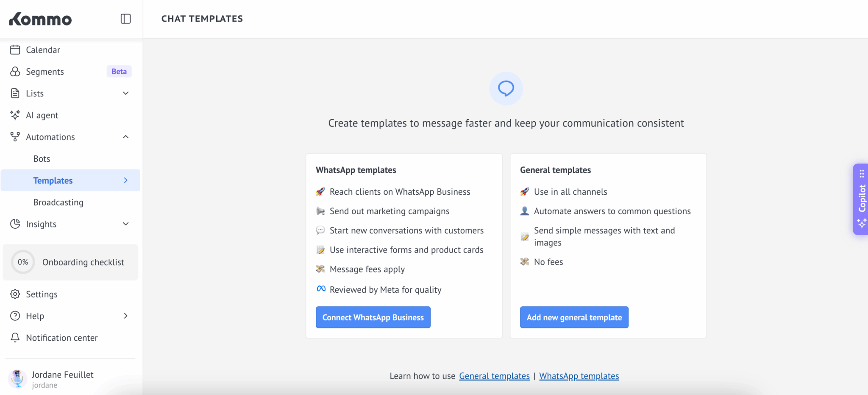Click the 'Message fees apply' text

[367, 269]
